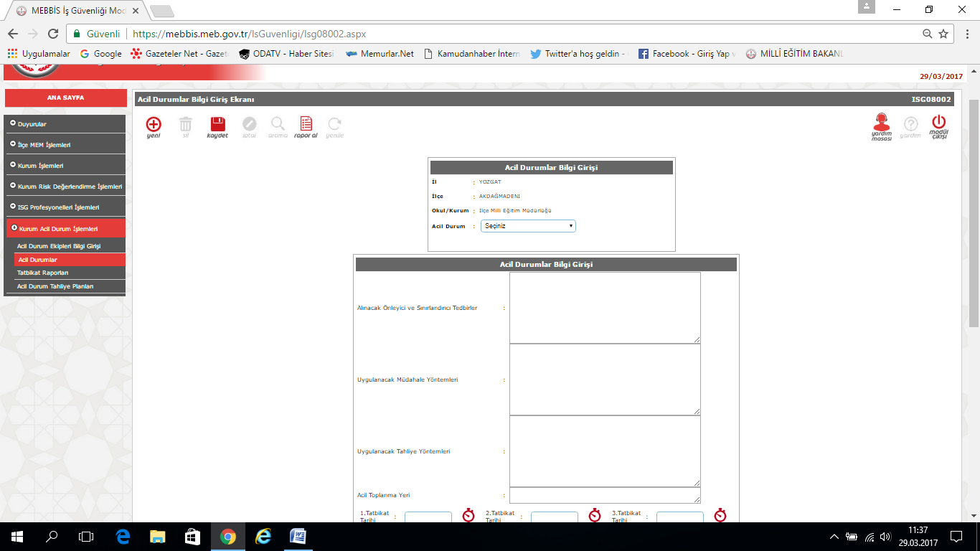The image size is (980, 551).
Task: Expand Kurum Risk Değerlendirme İşlemleri section
Action: click(65, 187)
